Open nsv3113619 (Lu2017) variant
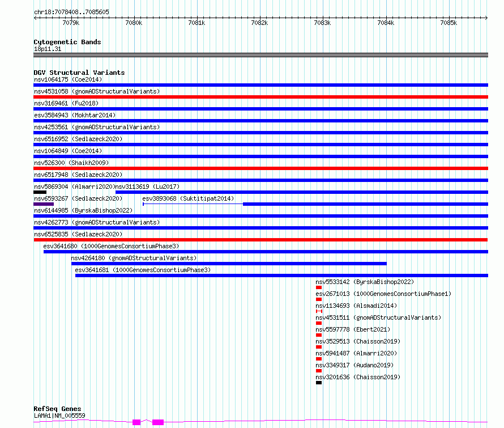The height and width of the screenshot is (428, 504). point(148,187)
